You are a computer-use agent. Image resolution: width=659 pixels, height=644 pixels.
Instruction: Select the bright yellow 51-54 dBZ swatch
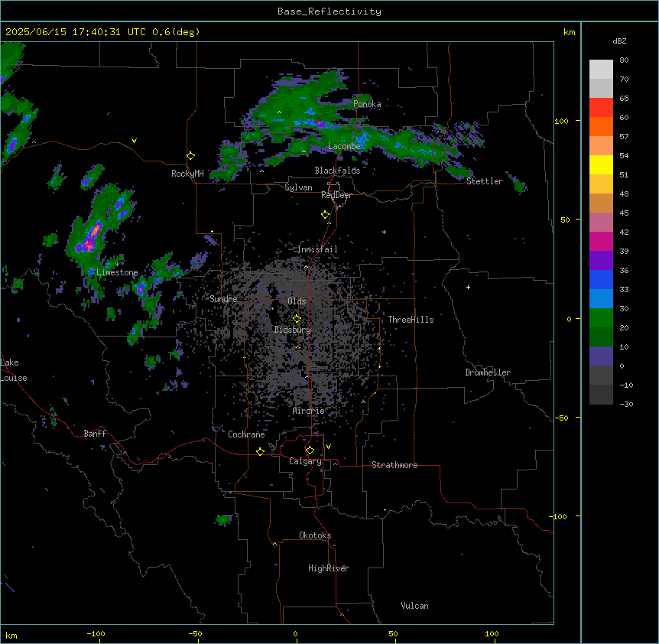tap(601, 164)
